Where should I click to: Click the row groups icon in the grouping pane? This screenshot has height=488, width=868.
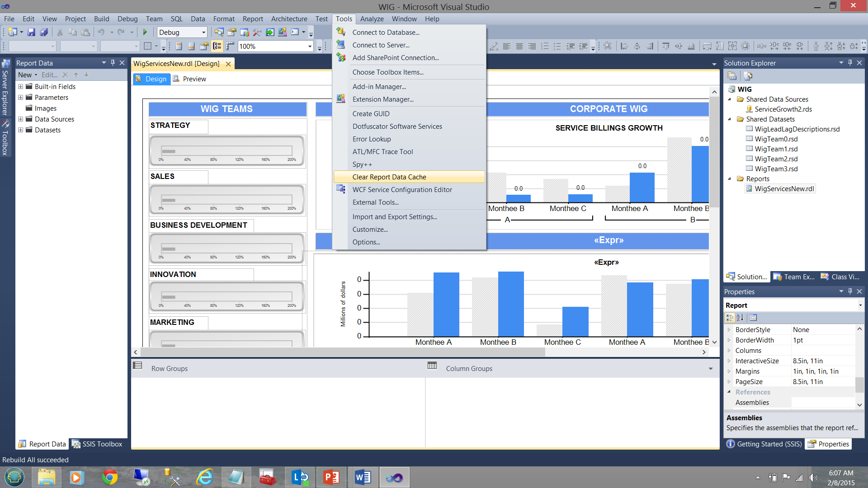tap(138, 366)
